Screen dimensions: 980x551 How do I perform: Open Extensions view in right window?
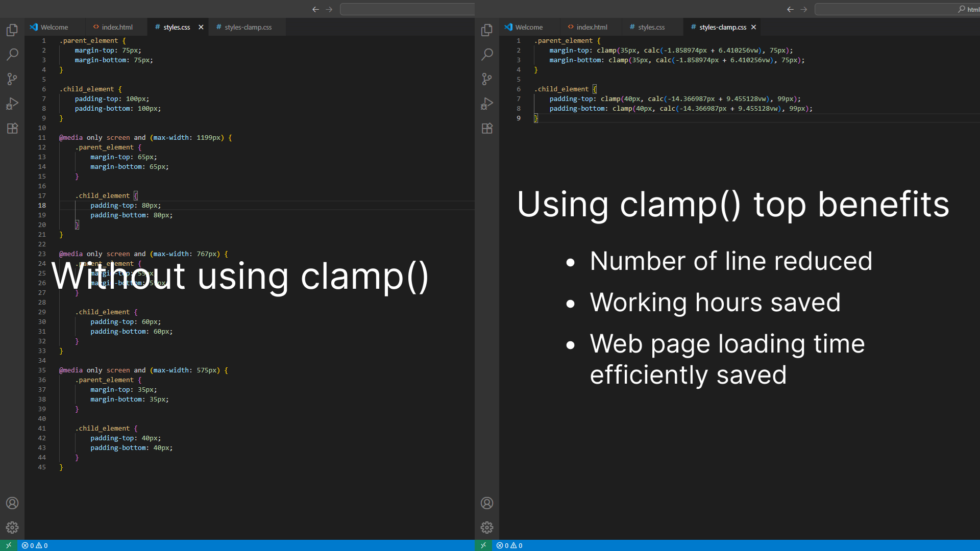(487, 128)
